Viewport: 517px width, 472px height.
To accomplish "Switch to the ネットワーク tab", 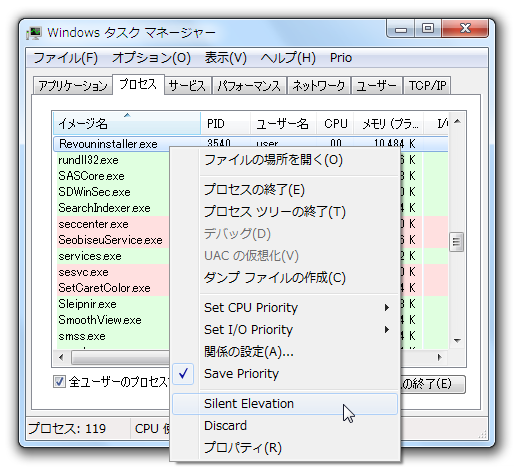I will point(319,86).
